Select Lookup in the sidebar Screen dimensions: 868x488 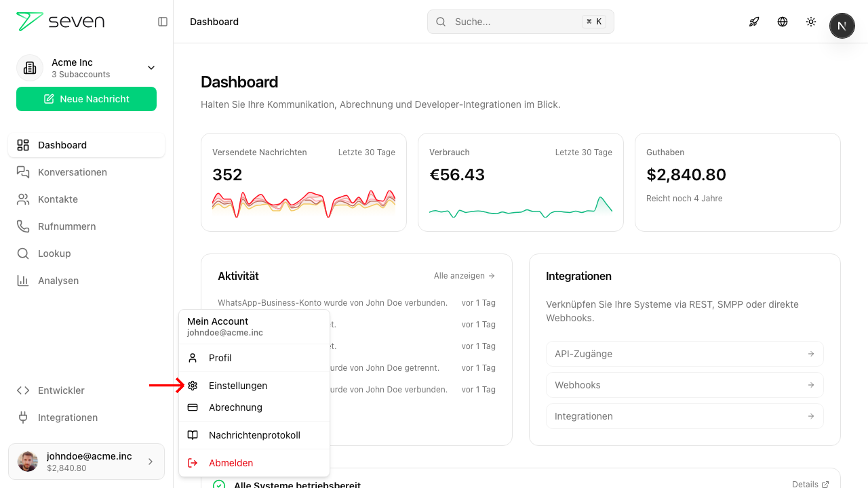[x=54, y=253]
